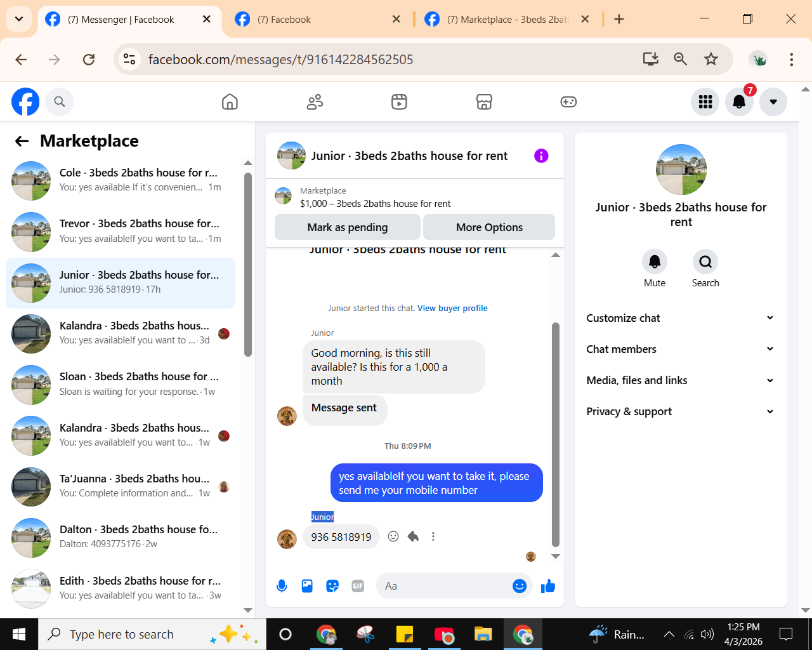Image resolution: width=812 pixels, height=650 pixels.
Task: Open the Friends icon in top navigation
Action: 315,102
